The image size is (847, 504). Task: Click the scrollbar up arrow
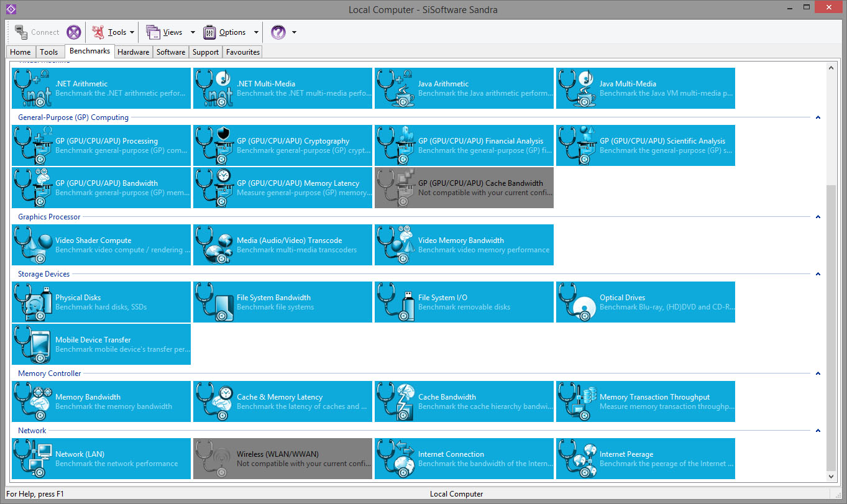pos(831,66)
